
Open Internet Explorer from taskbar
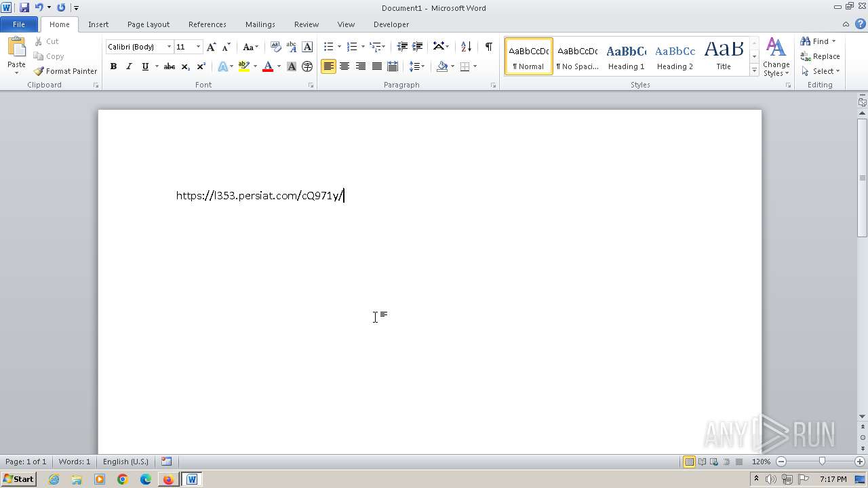(x=54, y=479)
